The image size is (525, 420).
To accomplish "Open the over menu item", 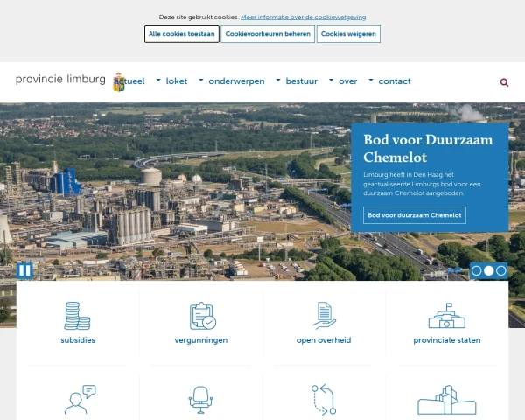I will point(348,81).
